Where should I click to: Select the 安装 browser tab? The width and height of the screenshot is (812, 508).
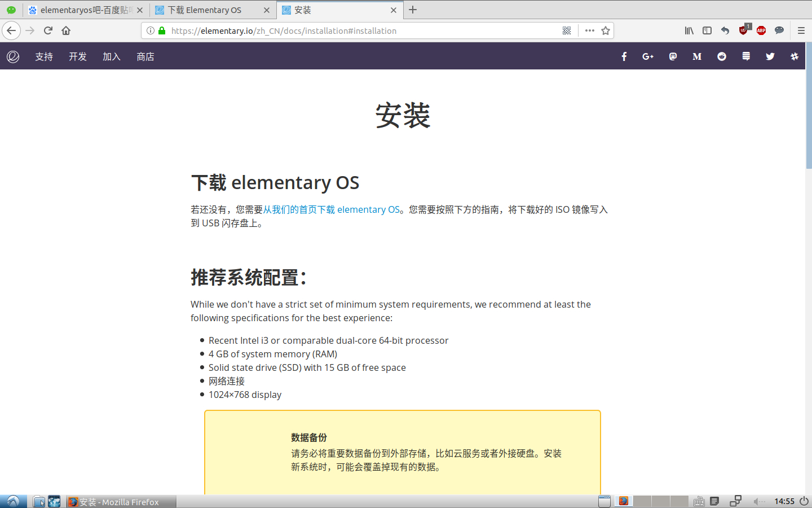coord(340,10)
